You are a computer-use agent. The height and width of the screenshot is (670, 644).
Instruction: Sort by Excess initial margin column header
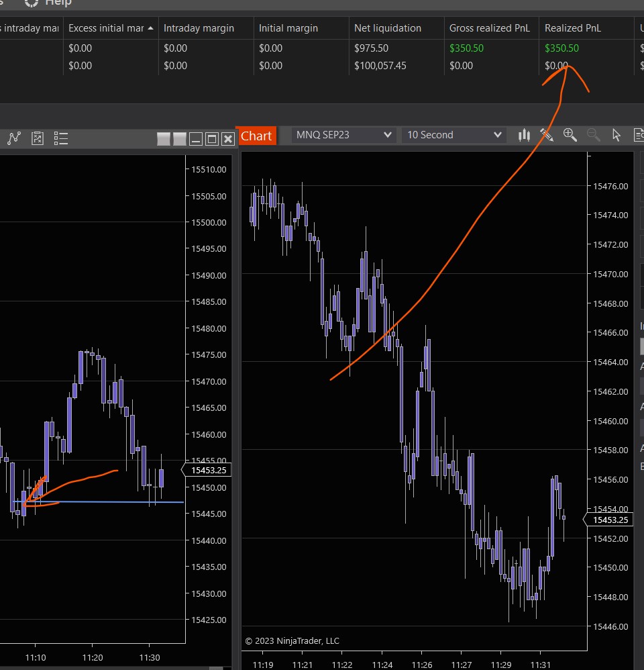click(x=110, y=28)
